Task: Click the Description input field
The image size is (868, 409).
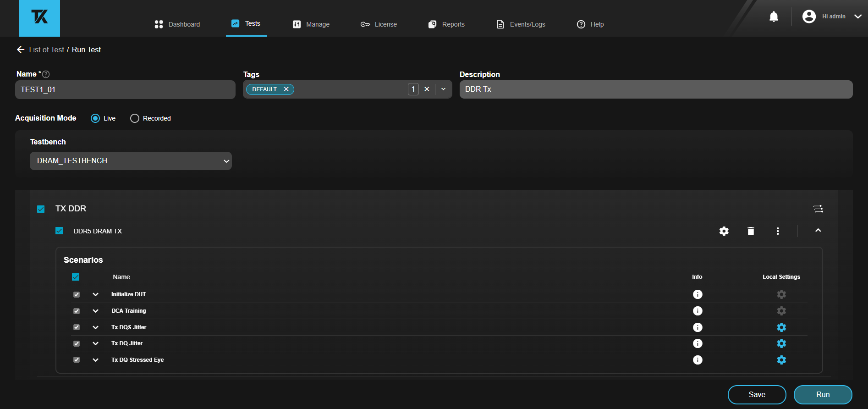Action: [656, 89]
